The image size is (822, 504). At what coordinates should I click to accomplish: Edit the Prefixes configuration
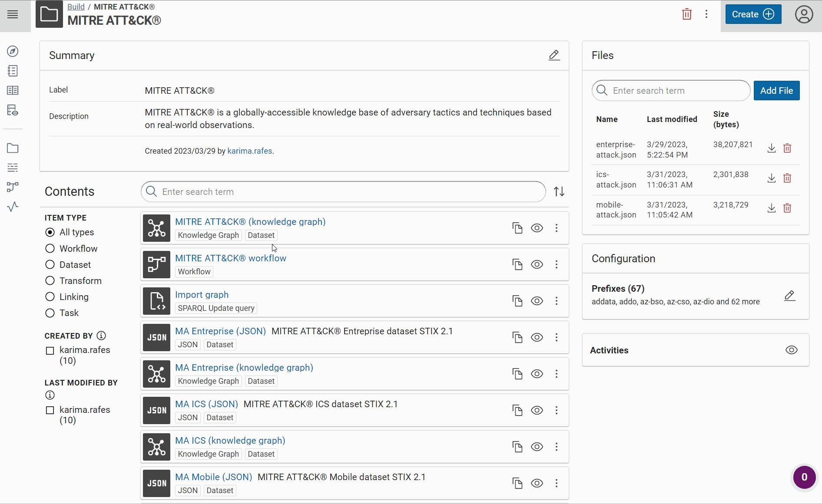click(789, 296)
